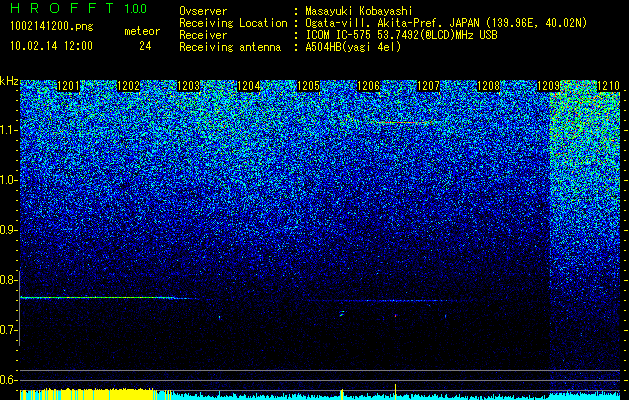This screenshot has height=400, width=629.
Task: Click the meteor count value 24
Action: (145, 46)
